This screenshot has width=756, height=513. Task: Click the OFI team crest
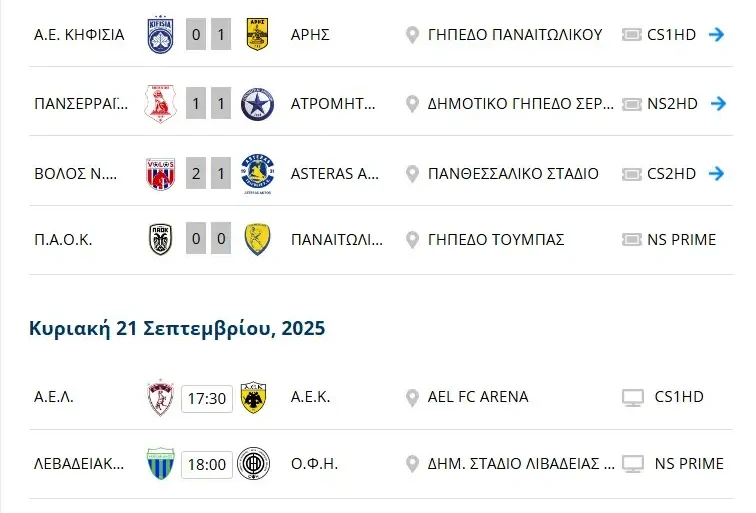pyautogui.click(x=254, y=464)
